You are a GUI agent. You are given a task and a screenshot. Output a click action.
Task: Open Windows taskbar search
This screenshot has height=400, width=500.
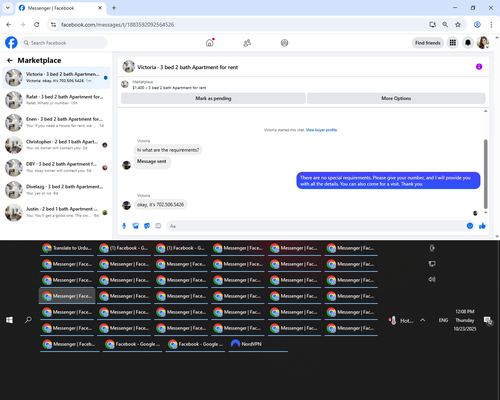point(28,320)
